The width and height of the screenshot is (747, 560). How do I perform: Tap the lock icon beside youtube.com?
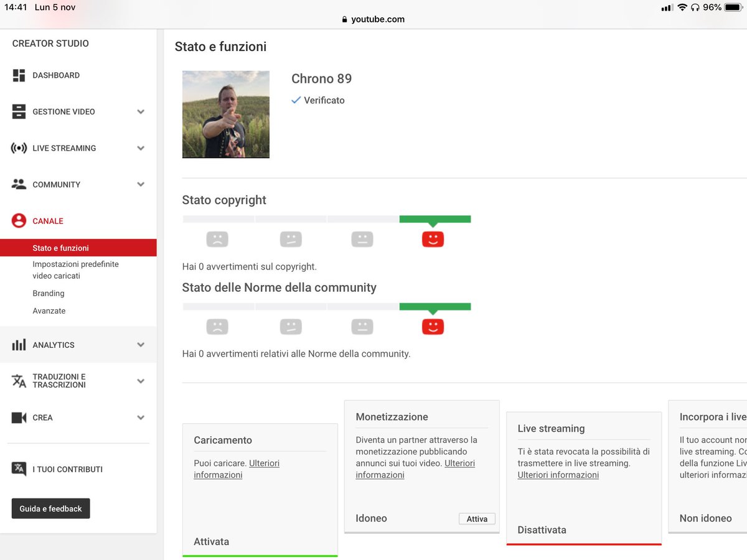(x=344, y=19)
